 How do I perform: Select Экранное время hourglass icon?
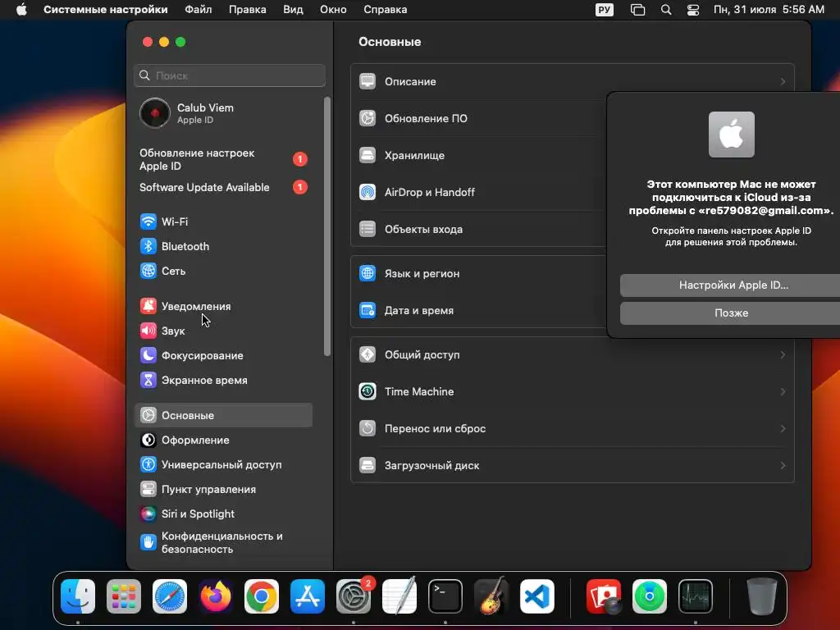[x=148, y=380]
